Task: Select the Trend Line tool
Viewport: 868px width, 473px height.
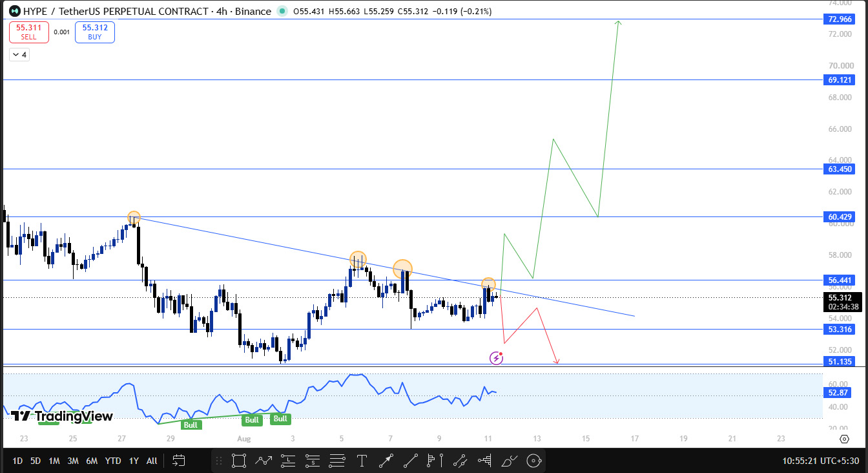Action: pos(411,461)
